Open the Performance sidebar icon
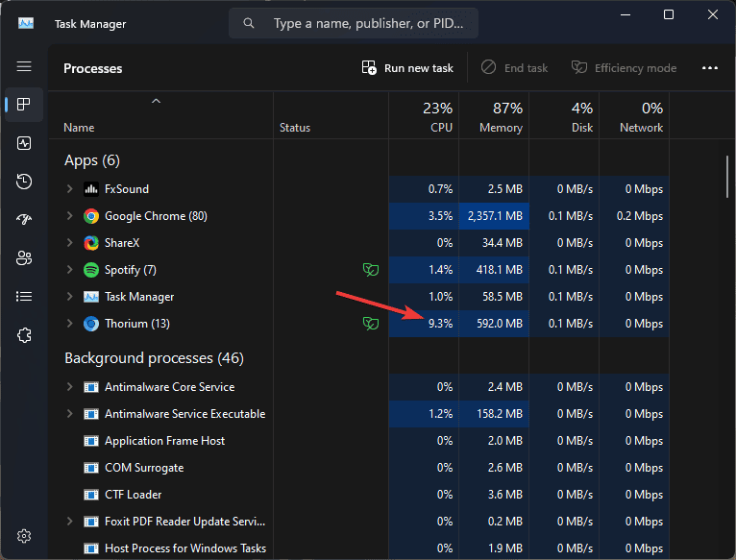 click(24, 143)
